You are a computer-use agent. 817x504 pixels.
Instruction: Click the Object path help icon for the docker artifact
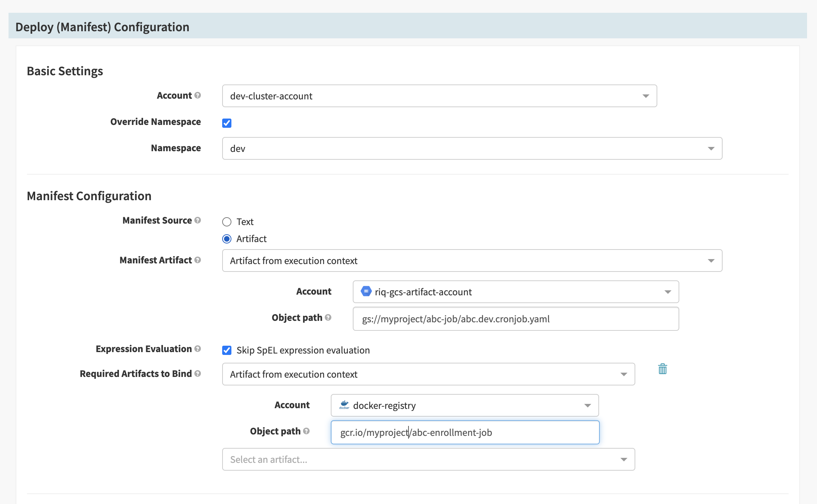coord(307,431)
